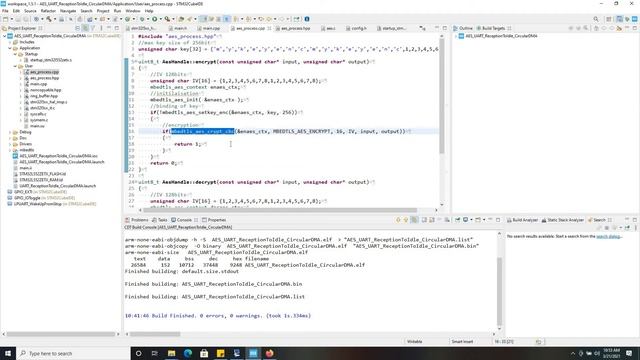Click the Windows Start button
The width and height of the screenshot is (640, 360).
[8, 353]
